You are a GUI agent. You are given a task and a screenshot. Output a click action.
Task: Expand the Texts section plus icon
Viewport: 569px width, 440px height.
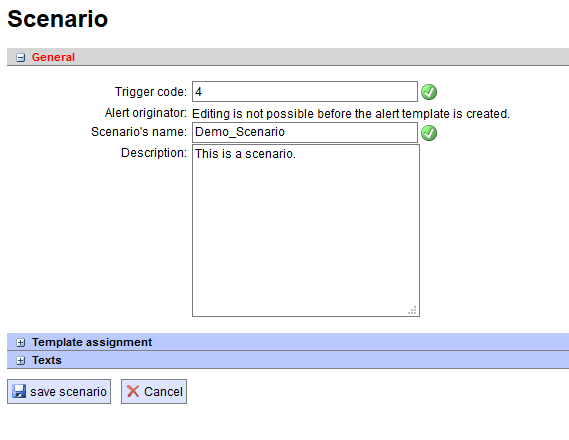(x=20, y=361)
